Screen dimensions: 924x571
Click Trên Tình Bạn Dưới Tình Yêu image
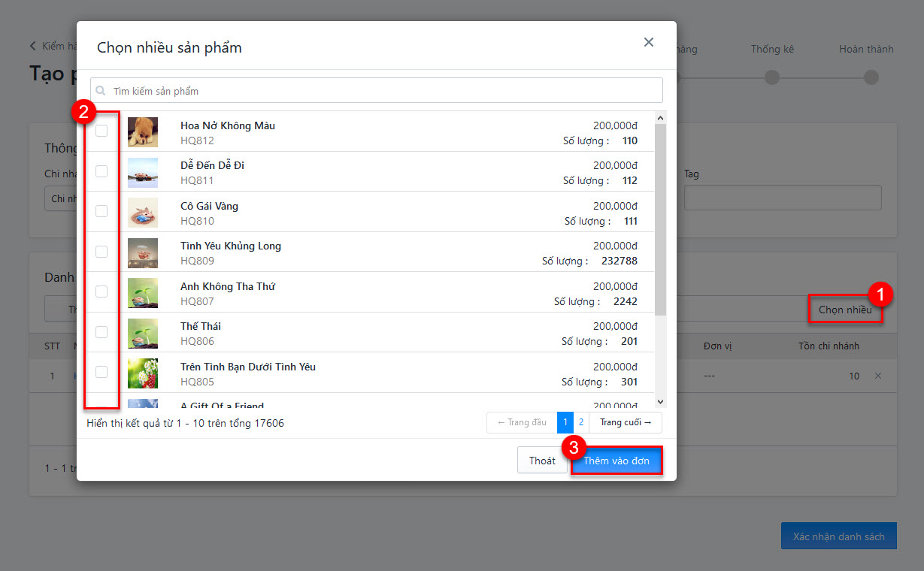[143, 373]
